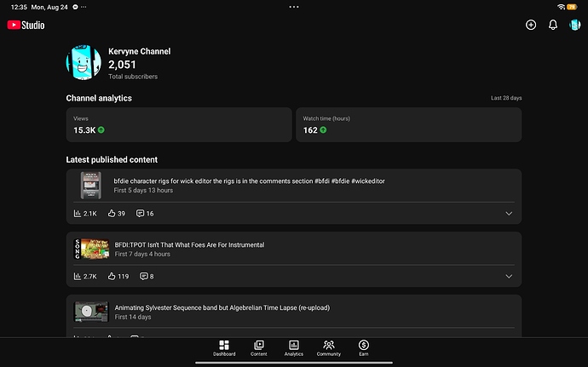Switch to the Community tab
Image resolution: width=588 pixels, height=367 pixels.
point(328,348)
